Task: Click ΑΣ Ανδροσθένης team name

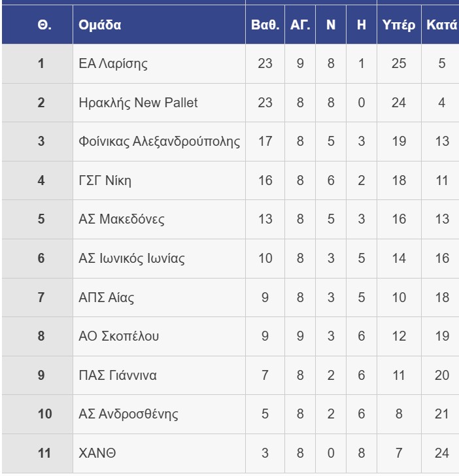Action: tap(128, 414)
